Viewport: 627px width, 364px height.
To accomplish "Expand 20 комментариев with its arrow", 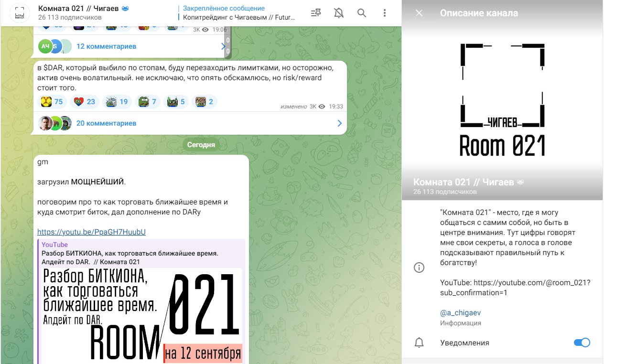I will [x=339, y=123].
